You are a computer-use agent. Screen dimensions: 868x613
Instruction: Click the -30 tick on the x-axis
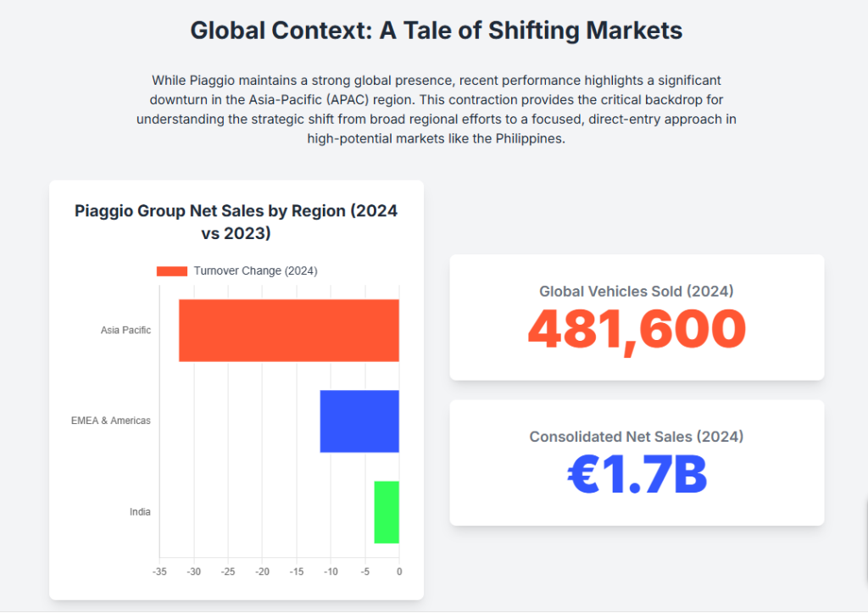click(194, 571)
